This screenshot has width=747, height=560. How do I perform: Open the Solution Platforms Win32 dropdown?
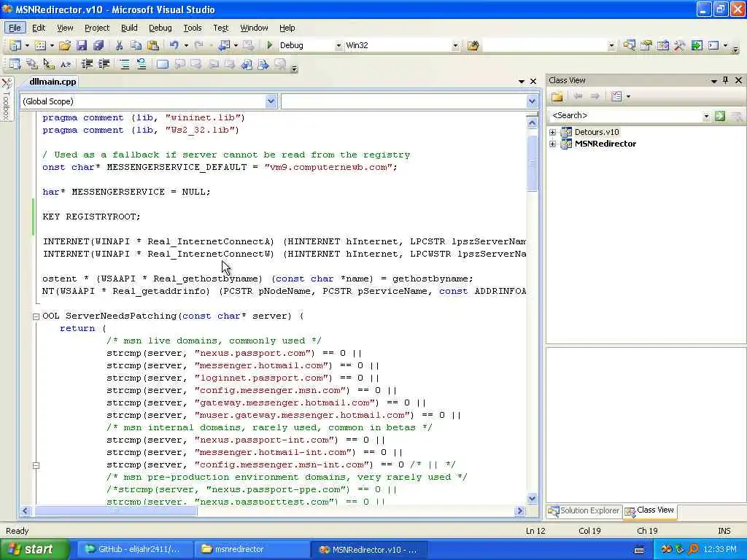point(455,46)
